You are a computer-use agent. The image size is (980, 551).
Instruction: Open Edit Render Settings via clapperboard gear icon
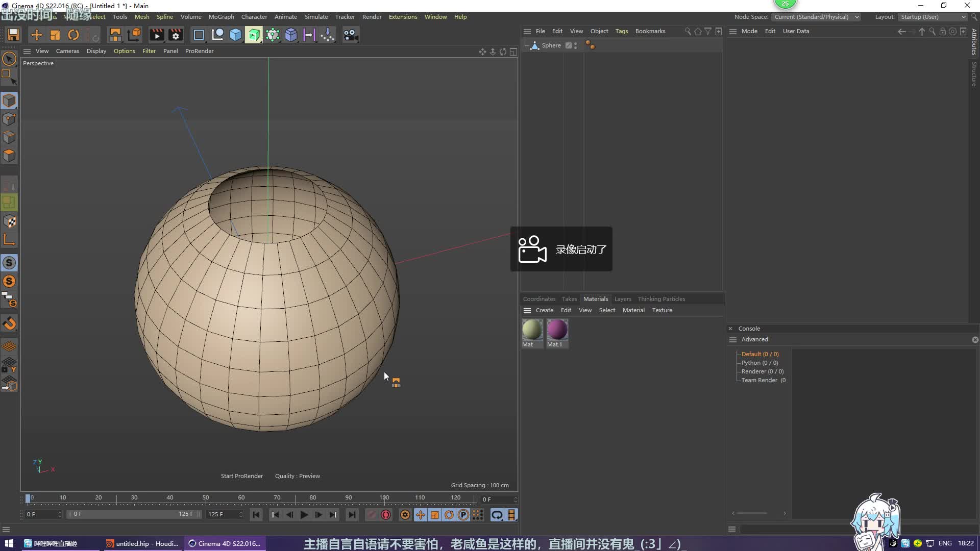point(175,35)
